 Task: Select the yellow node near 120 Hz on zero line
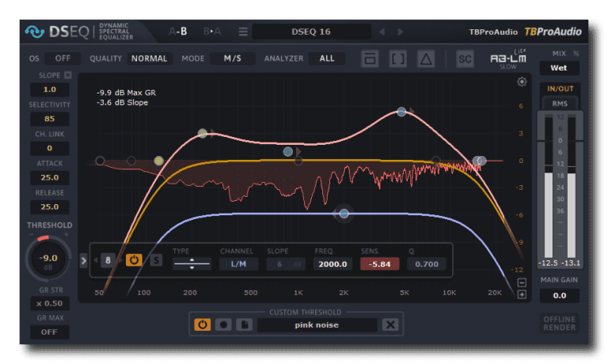[158, 161]
